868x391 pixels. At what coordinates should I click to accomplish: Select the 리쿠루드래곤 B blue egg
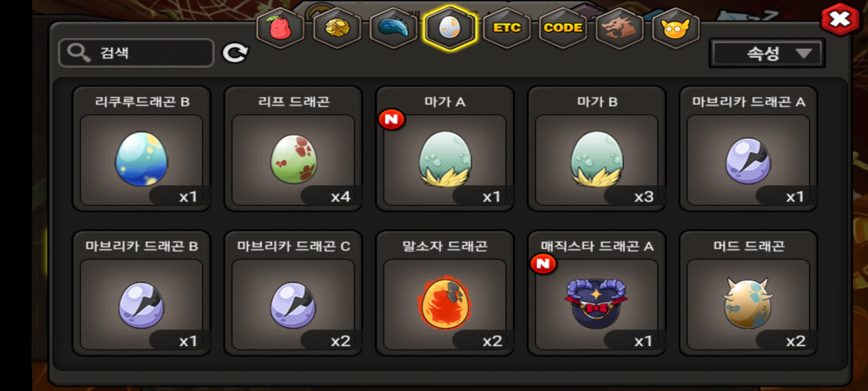point(141,148)
